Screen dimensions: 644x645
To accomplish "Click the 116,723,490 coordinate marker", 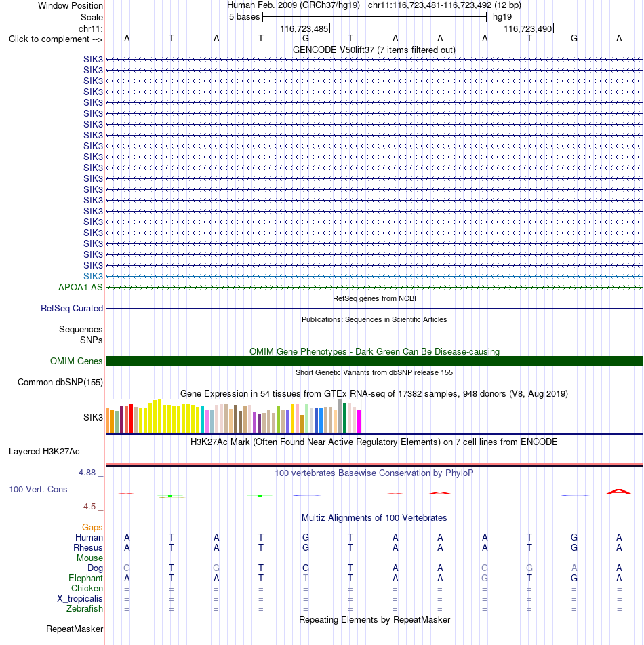I will pyautogui.click(x=528, y=28).
